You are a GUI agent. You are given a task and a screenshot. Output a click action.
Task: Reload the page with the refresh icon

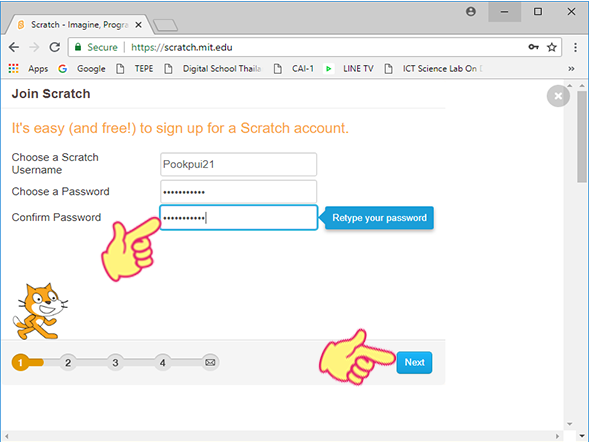55,47
